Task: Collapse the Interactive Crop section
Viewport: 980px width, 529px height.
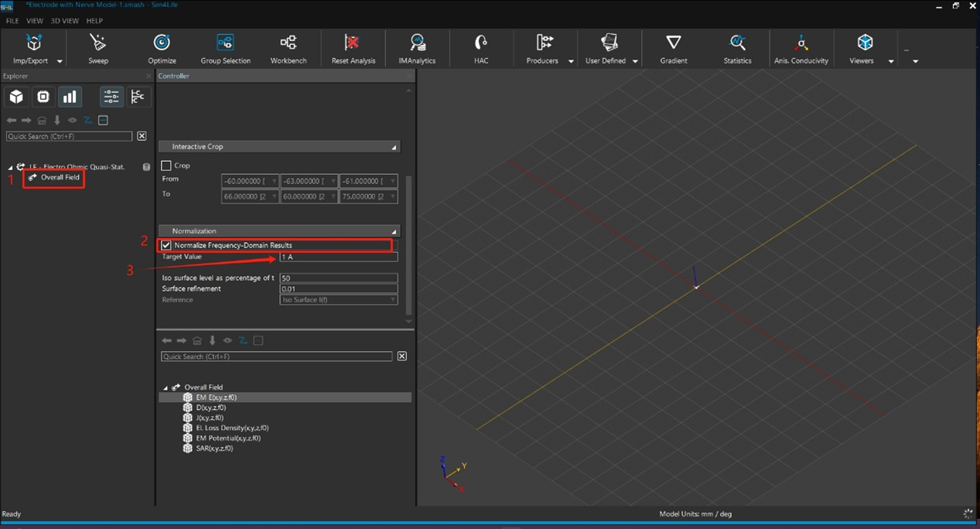Action: [x=394, y=147]
